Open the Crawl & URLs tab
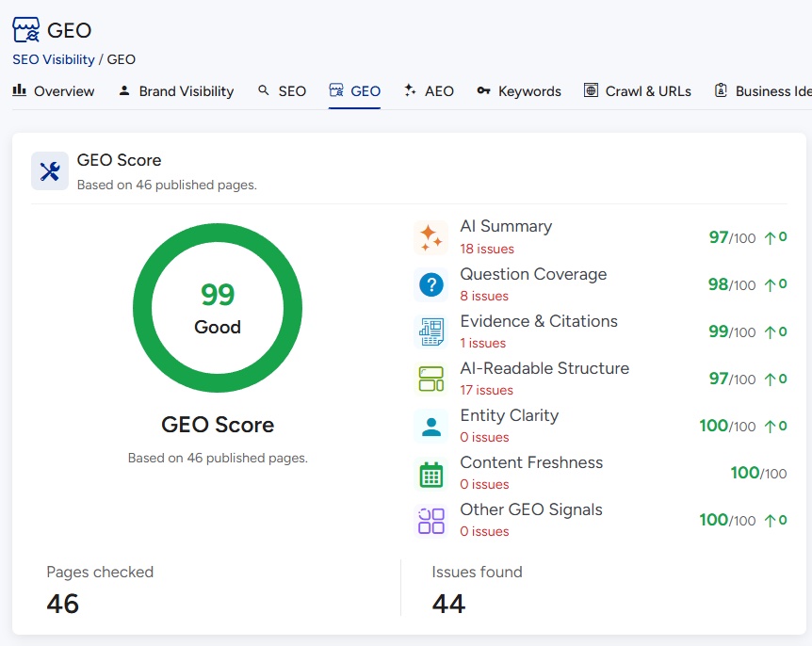812x646 pixels. coord(638,91)
